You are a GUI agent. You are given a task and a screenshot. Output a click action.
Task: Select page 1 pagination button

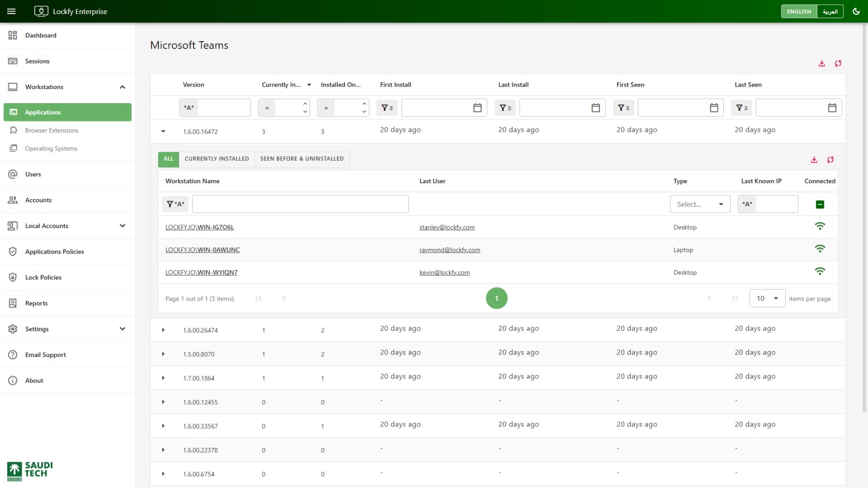click(496, 298)
